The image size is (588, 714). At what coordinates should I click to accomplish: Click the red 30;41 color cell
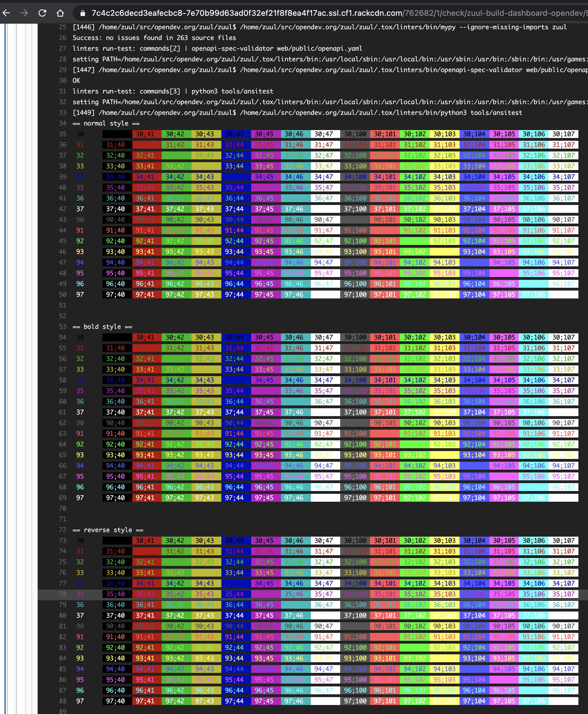click(146, 134)
